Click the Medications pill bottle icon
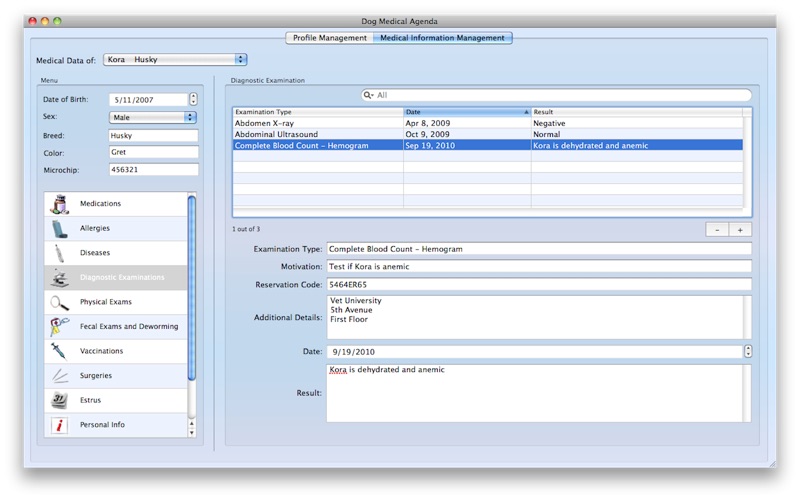The width and height of the screenshot is (800, 500). pyautogui.click(x=60, y=204)
